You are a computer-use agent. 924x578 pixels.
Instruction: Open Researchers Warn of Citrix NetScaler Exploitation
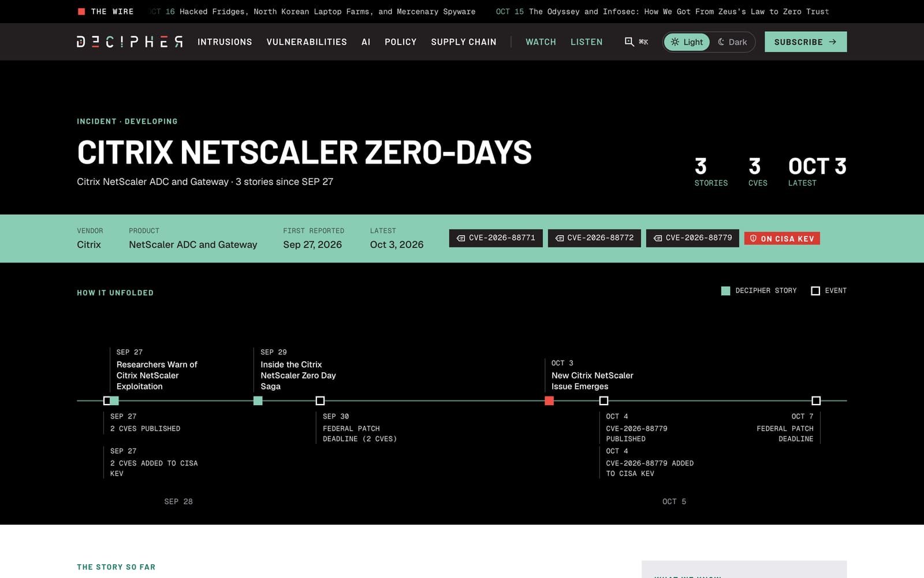(x=157, y=376)
